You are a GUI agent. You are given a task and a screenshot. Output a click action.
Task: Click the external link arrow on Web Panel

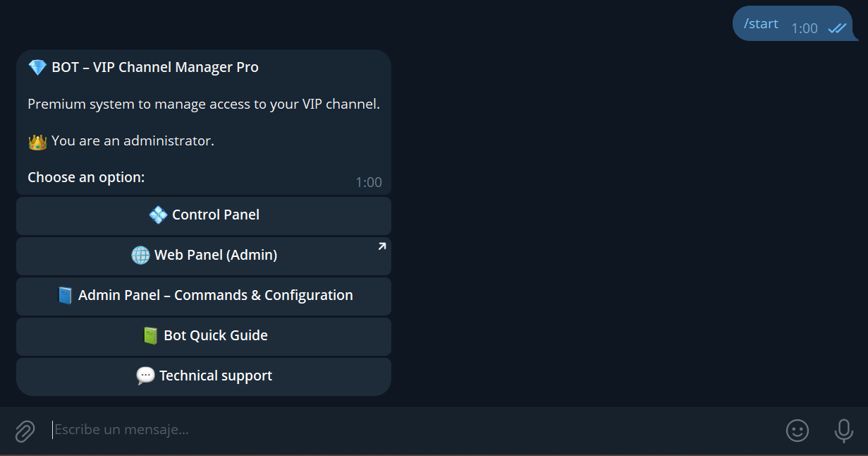coord(380,245)
